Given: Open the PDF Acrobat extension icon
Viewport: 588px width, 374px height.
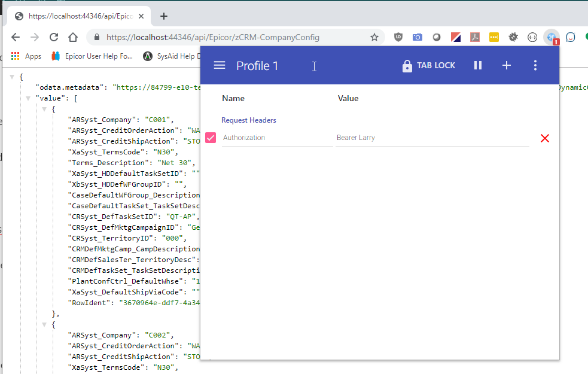Looking at the screenshot, I should (475, 37).
